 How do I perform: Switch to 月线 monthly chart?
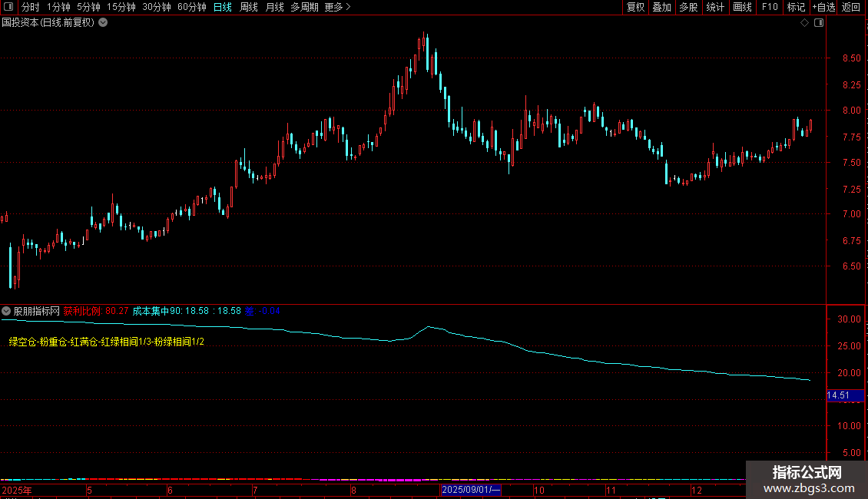[x=274, y=7]
